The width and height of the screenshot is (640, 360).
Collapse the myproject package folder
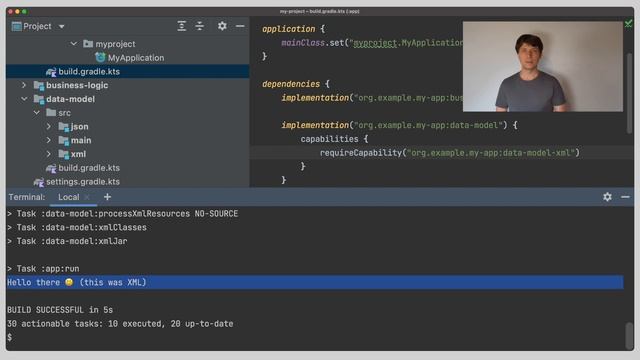point(73,44)
